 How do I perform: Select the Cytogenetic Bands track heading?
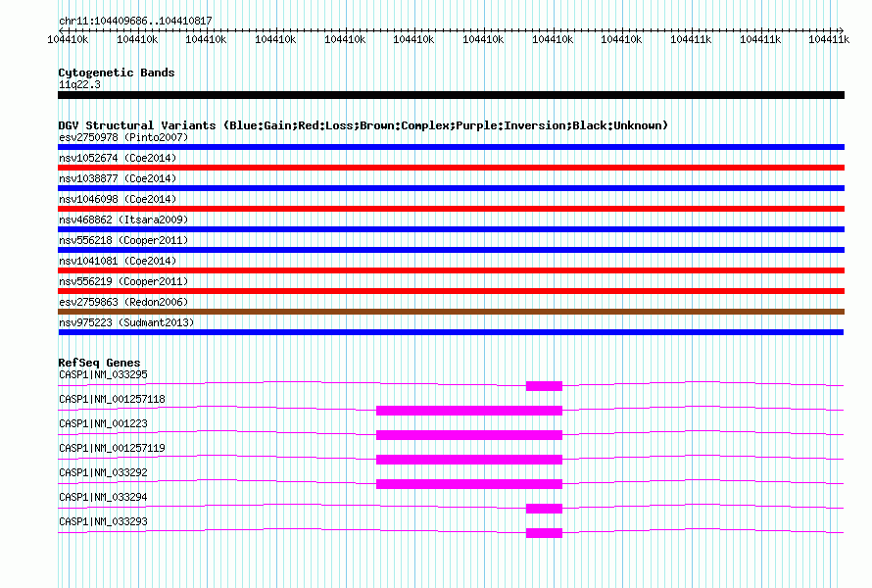pyautogui.click(x=117, y=73)
